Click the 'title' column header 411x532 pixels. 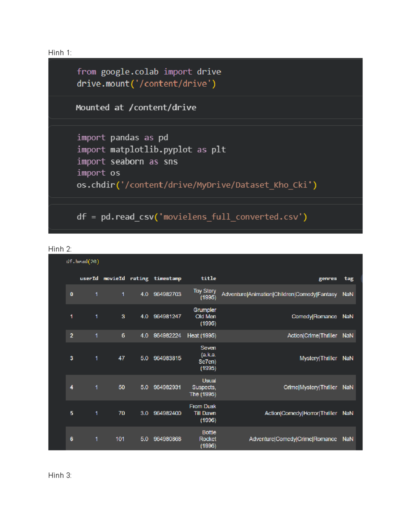(x=209, y=279)
